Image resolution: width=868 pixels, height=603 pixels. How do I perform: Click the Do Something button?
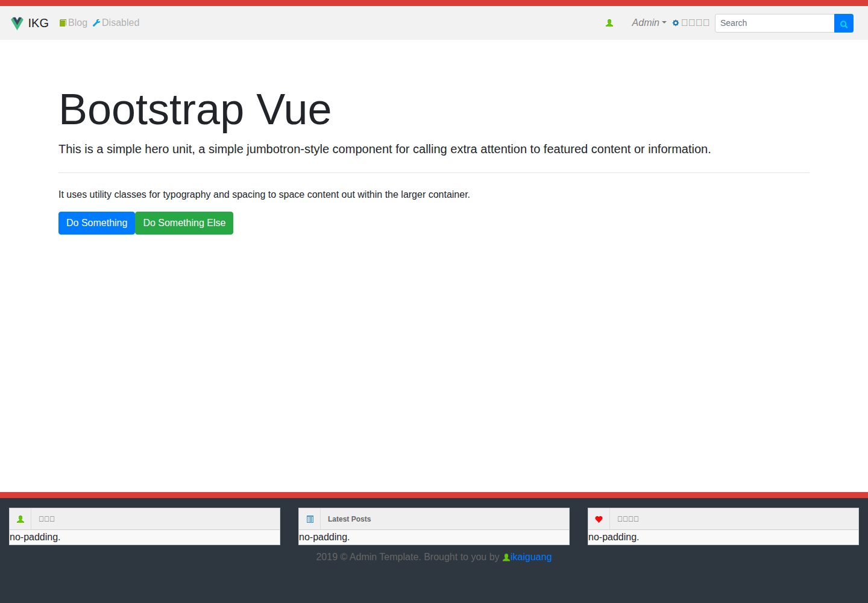(x=96, y=223)
